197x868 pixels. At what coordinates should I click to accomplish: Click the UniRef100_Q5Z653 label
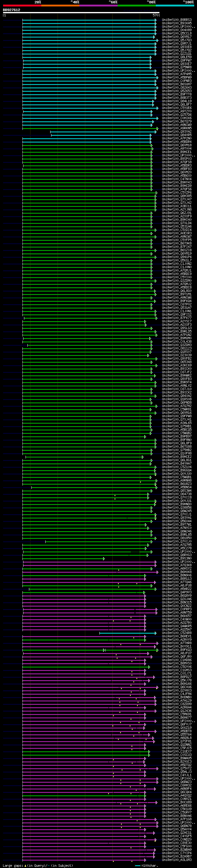click(177, 91)
